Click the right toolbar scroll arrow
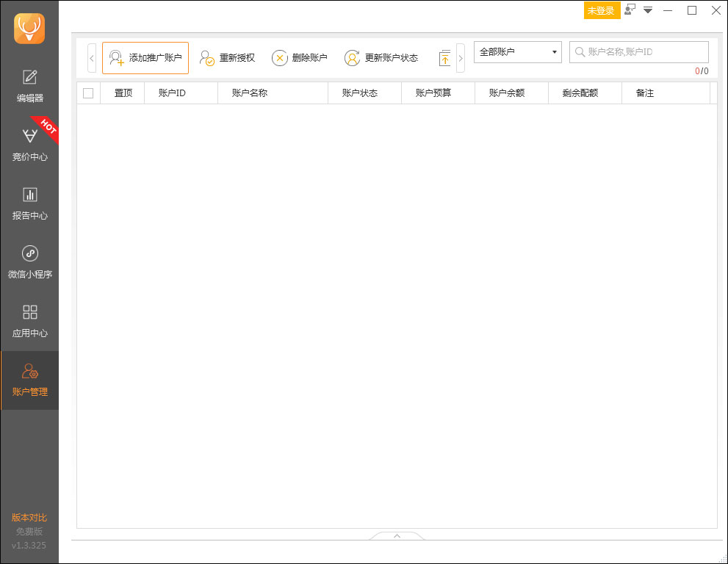Viewport: 728px width, 564px height. tap(461, 57)
